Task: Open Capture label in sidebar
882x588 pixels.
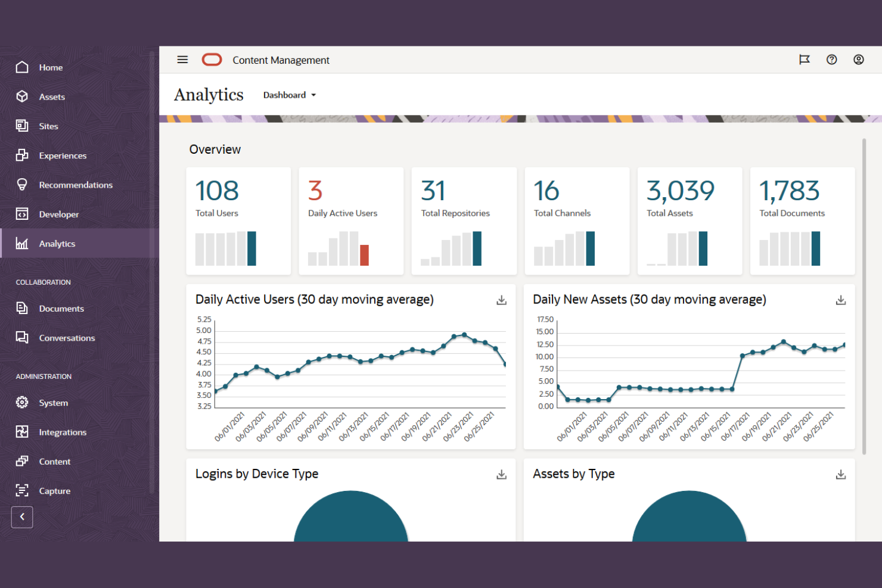Action: coord(54,491)
